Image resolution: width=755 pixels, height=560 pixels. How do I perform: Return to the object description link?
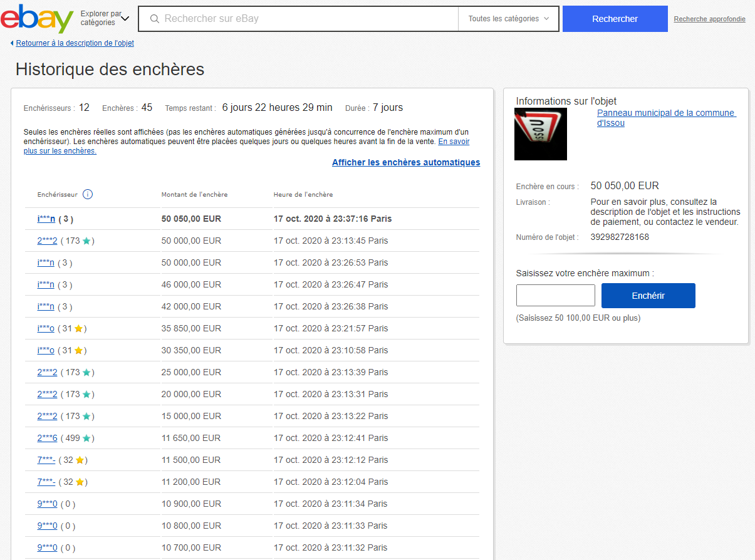pos(75,43)
